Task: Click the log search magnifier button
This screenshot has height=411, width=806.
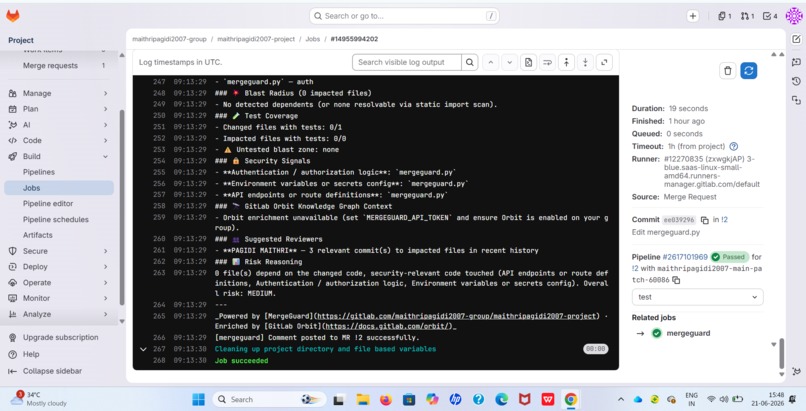Action: coord(470,62)
